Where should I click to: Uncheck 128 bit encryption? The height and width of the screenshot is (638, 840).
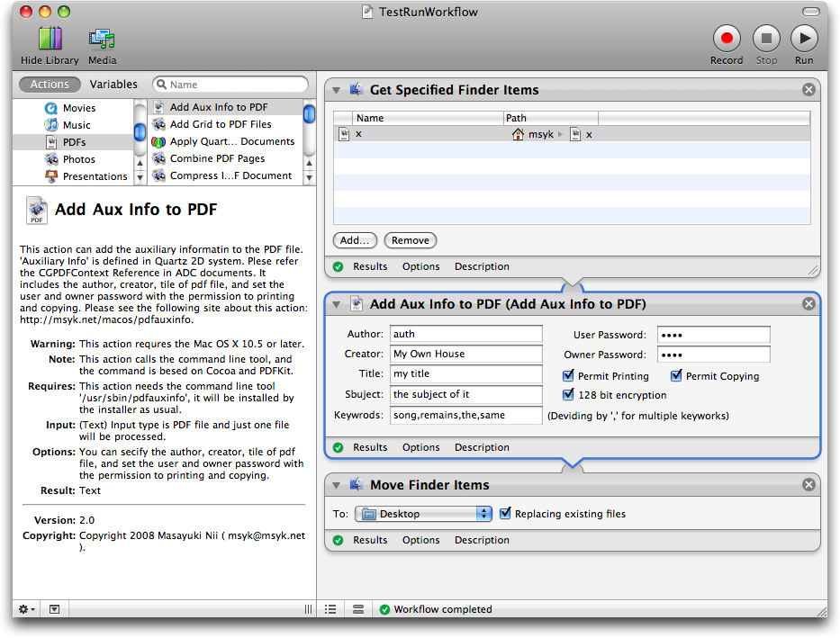click(x=568, y=395)
